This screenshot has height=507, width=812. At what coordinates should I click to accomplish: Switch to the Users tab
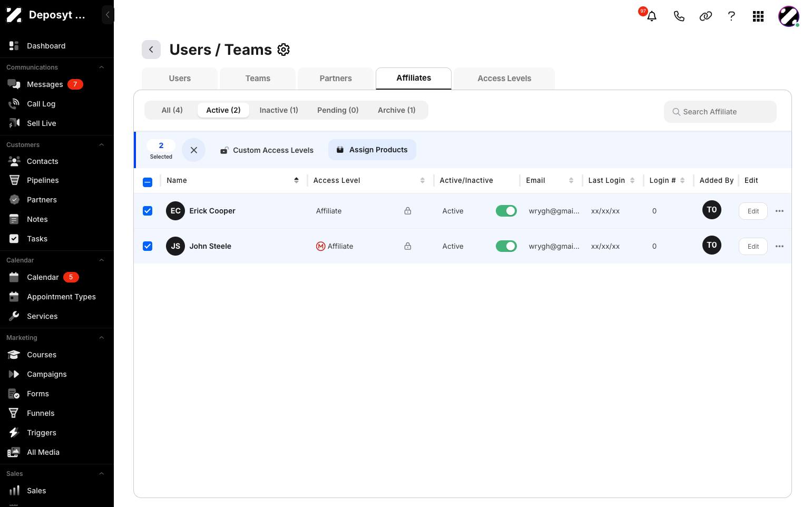coord(180,79)
